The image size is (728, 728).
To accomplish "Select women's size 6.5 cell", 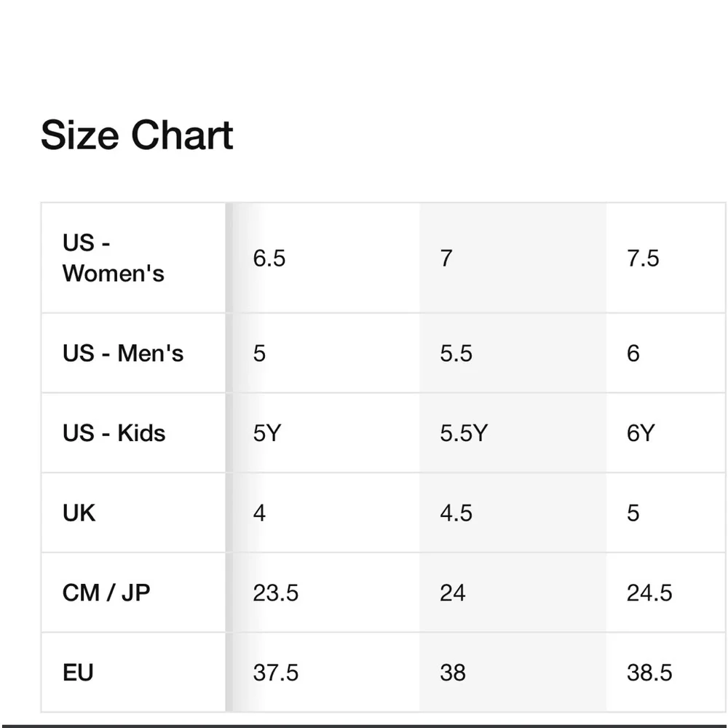I will (269, 258).
